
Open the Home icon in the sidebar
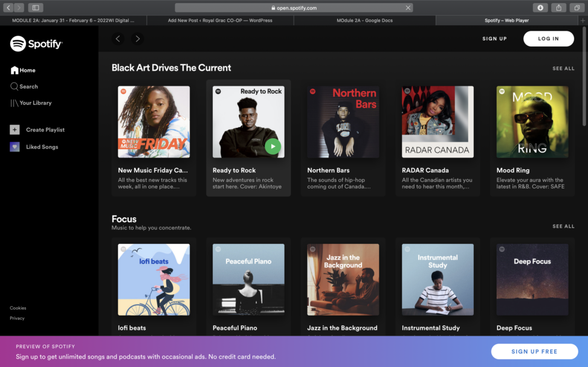click(x=15, y=70)
